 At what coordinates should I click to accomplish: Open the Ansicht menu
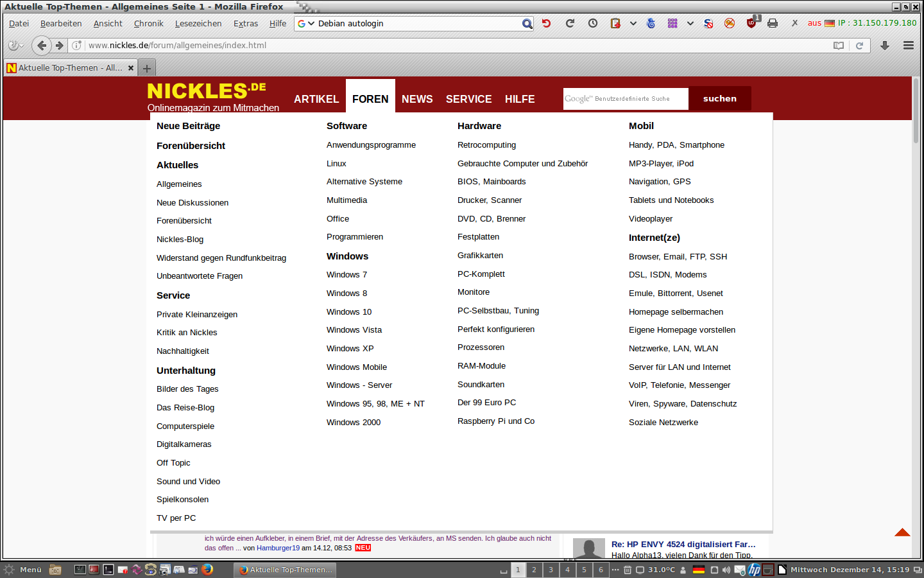[108, 24]
